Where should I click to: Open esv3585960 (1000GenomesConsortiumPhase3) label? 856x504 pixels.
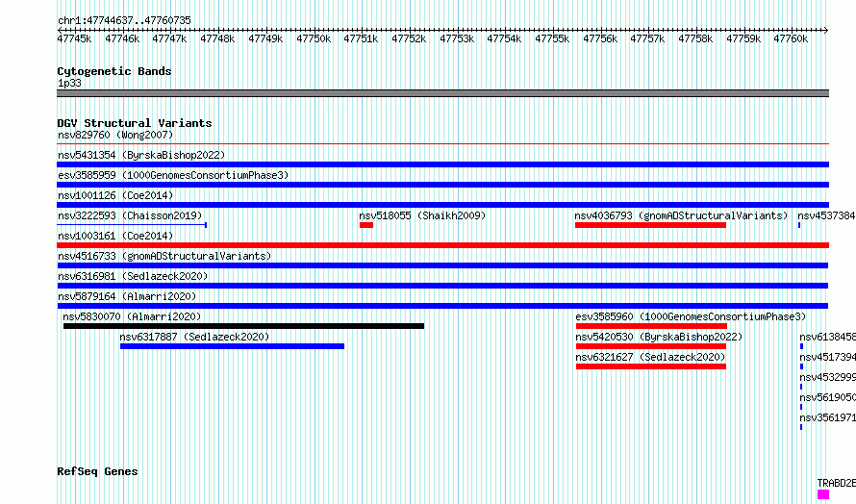(x=691, y=316)
